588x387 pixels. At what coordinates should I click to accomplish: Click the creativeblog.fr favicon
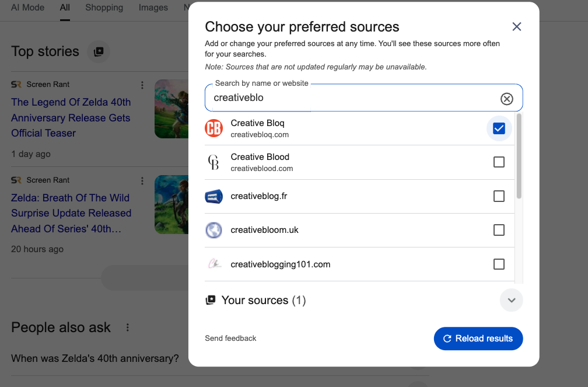[214, 196]
